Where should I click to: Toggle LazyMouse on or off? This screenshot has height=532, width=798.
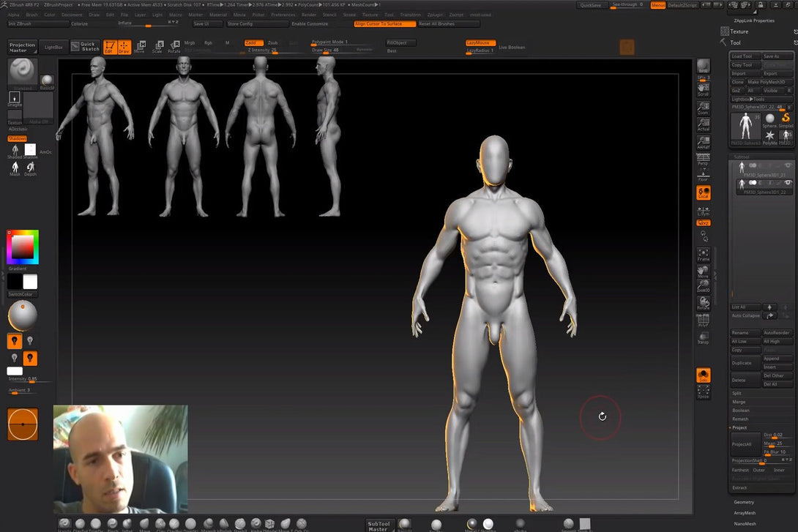(480, 42)
